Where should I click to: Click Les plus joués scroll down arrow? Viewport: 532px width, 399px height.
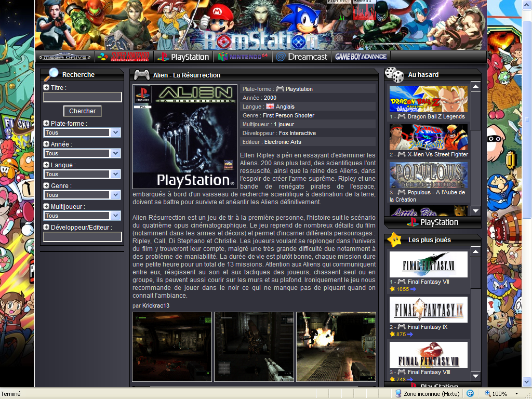coord(476,376)
